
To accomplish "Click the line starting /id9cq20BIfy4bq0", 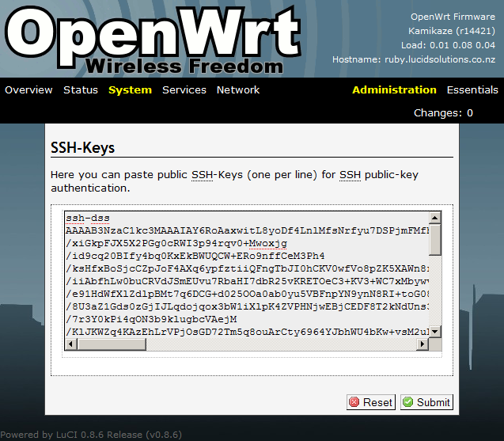I will (x=195, y=256).
